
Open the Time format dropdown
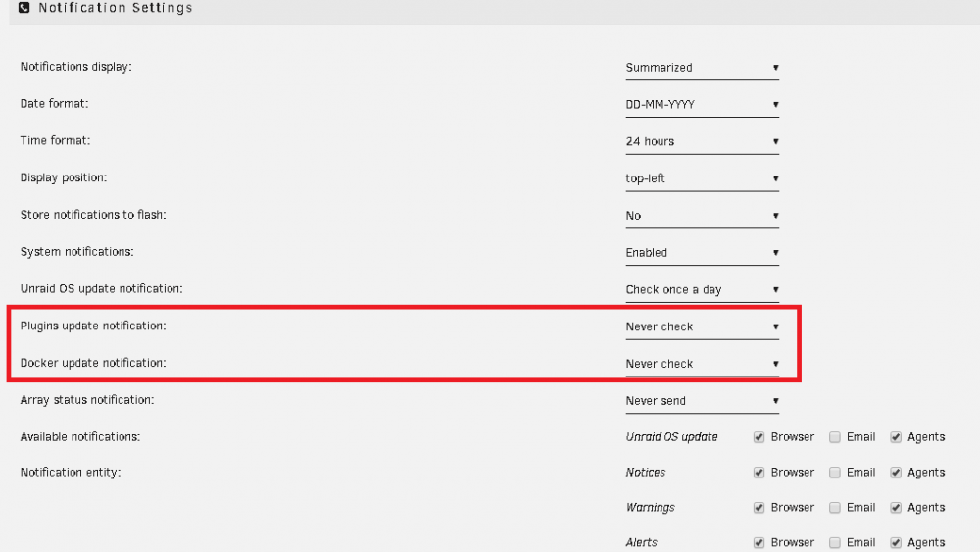(702, 141)
